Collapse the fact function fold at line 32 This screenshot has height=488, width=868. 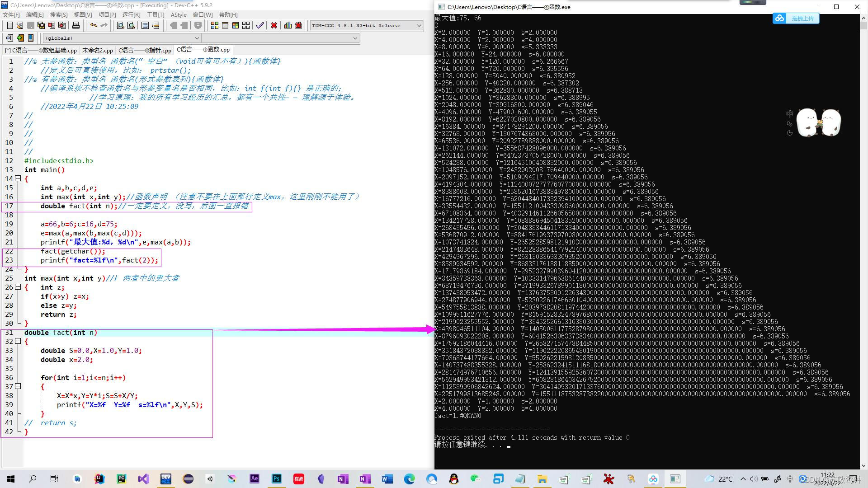[x=18, y=341]
